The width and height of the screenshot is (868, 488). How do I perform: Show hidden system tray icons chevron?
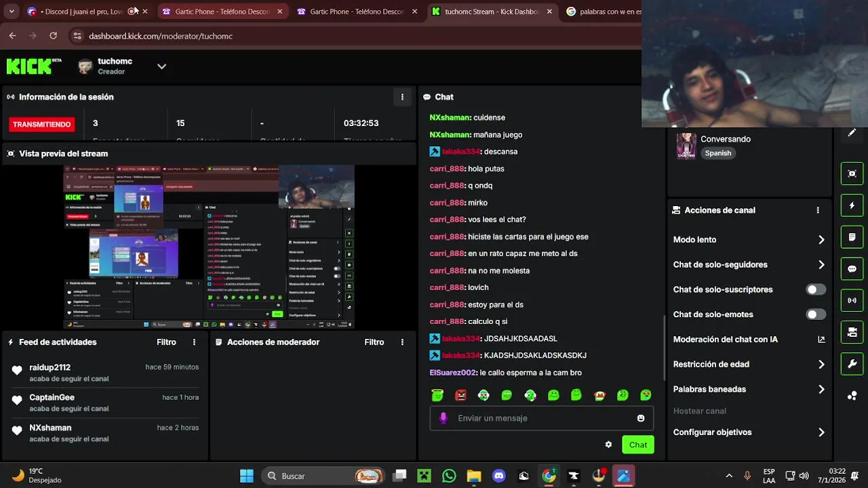[729, 476]
